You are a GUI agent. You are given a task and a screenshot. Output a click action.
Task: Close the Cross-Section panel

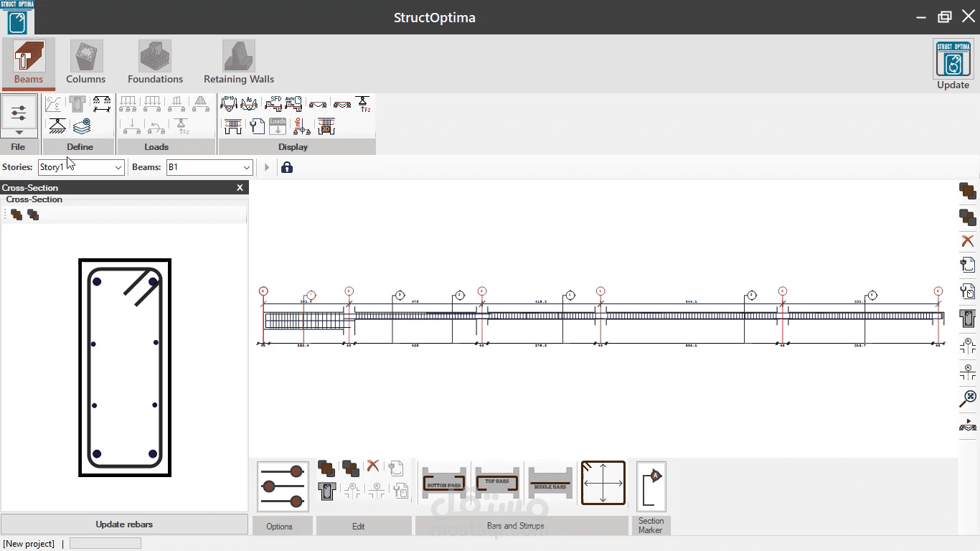click(x=240, y=188)
